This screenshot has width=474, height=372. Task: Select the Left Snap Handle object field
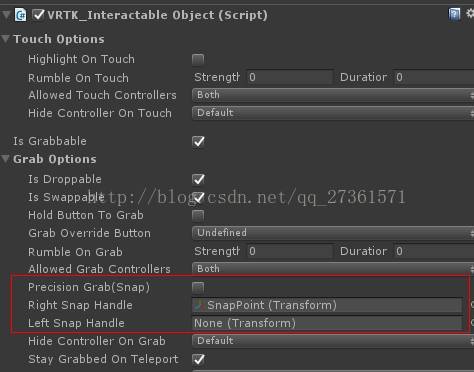pos(327,323)
